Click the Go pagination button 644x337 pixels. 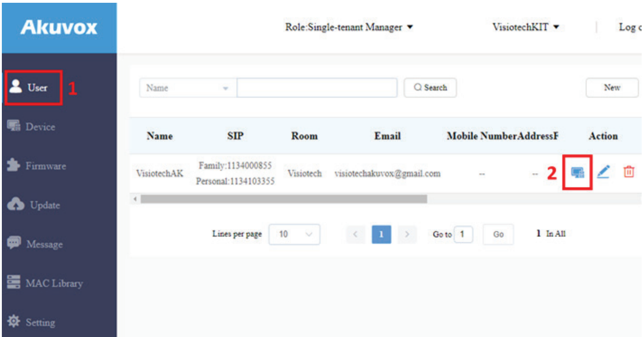click(499, 234)
